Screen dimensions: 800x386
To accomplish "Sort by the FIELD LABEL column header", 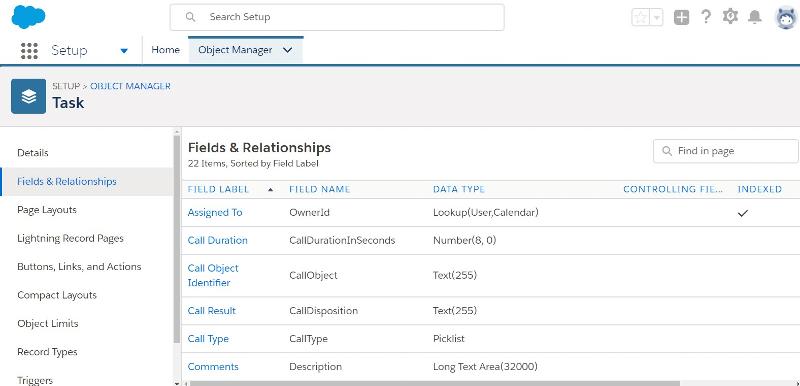I will coord(218,189).
